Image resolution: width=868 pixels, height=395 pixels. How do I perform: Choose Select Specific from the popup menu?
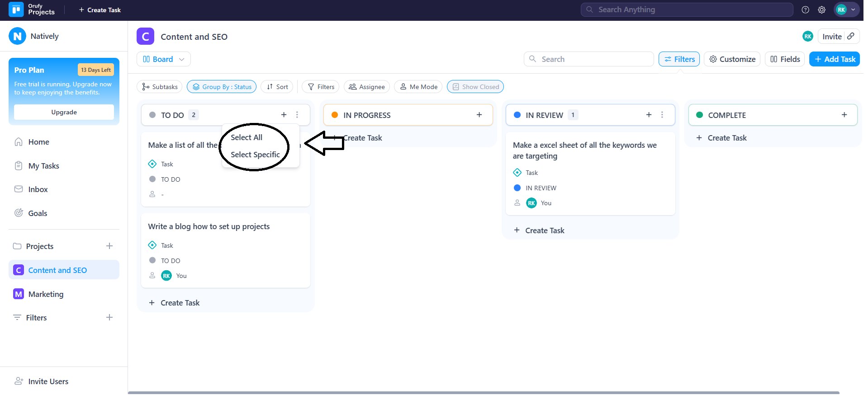pyautogui.click(x=255, y=155)
